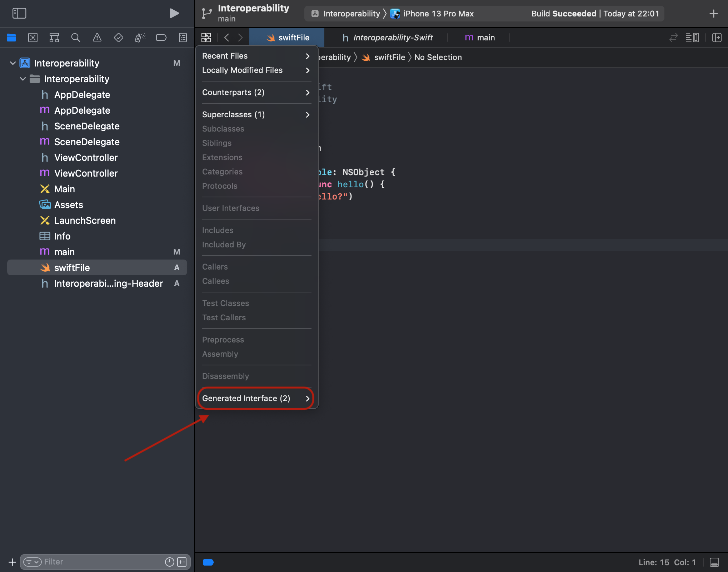Screen dimensions: 728x572
Task: Open the filter options dropdown
Action: click(33, 562)
